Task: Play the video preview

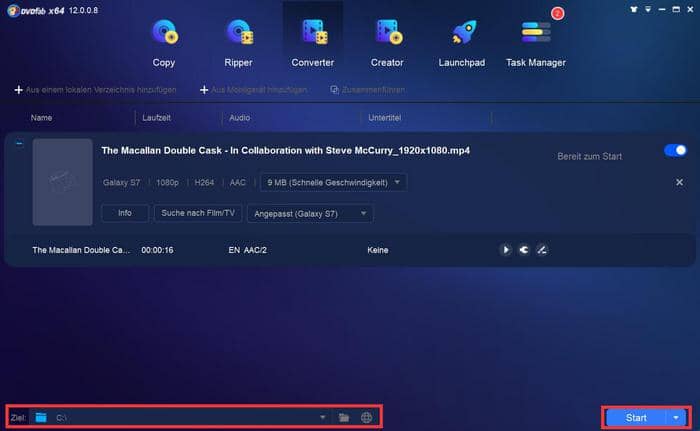Action: [506, 250]
